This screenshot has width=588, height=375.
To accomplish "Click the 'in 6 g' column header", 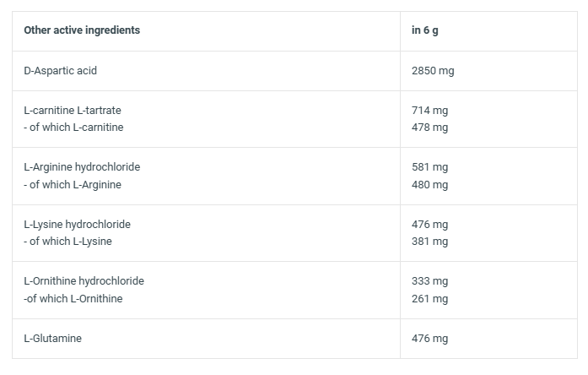I will click(x=424, y=30).
